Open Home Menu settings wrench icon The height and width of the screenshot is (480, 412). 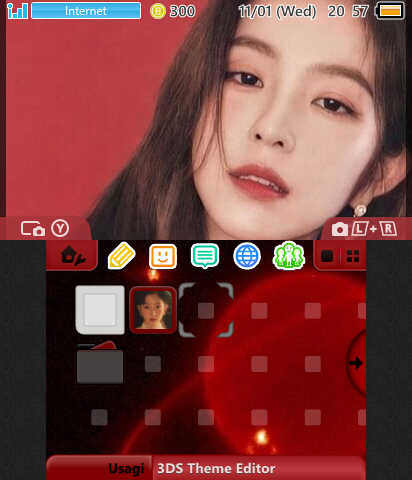[73, 256]
